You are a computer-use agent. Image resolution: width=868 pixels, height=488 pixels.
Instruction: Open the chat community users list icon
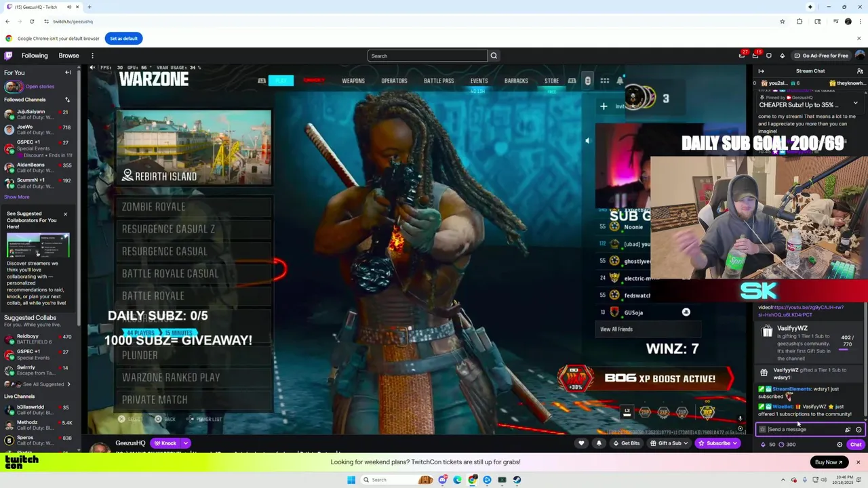(x=860, y=71)
